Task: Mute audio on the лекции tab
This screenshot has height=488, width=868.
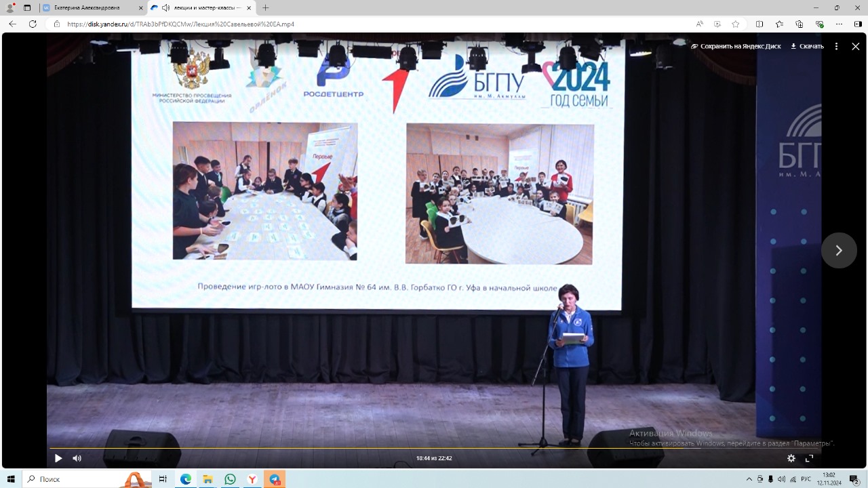Action: pos(165,8)
